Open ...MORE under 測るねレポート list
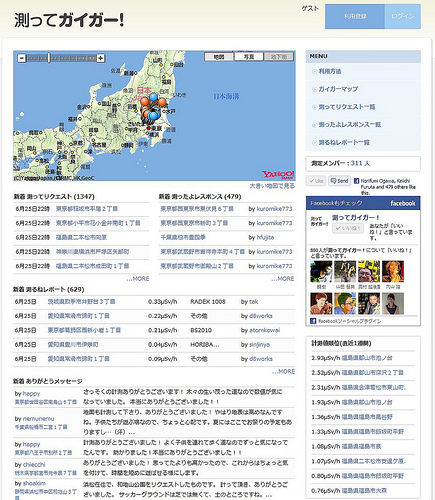Viewport: 435px width, 500px height. (x=283, y=371)
